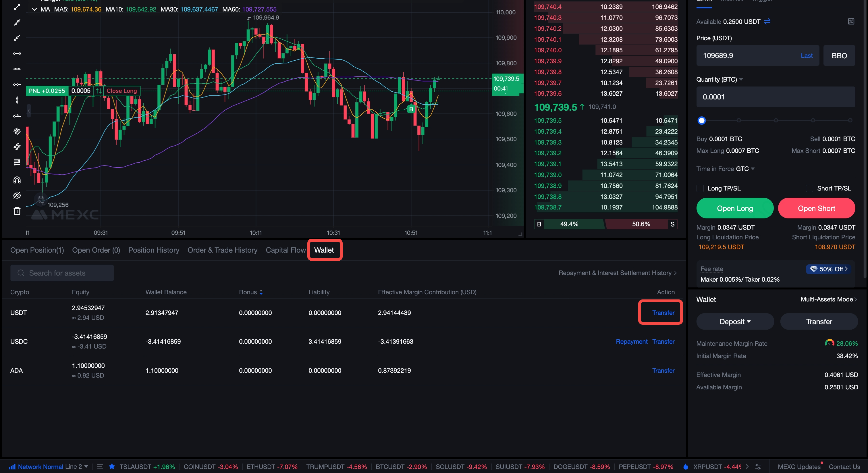Expand the Quantity (BTC) unit dropdown

(x=741, y=80)
